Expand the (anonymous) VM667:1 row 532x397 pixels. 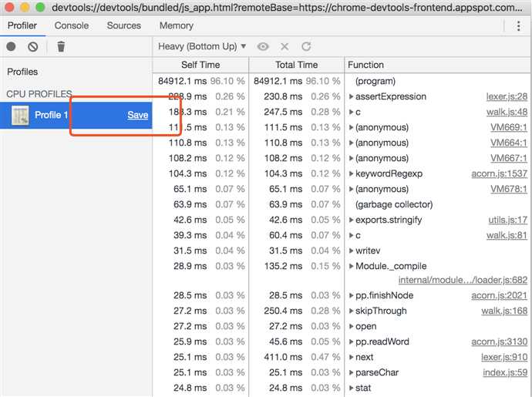pos(351,159)
